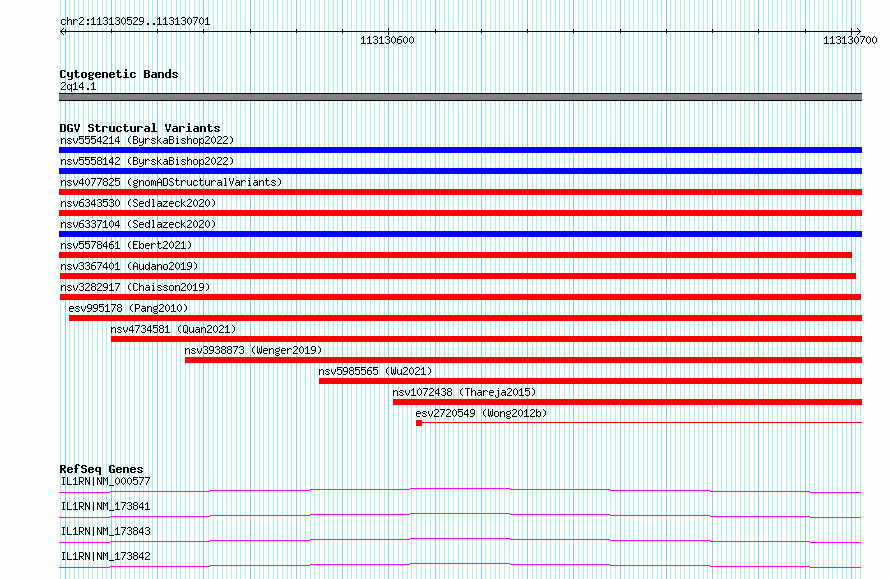This screenshot has height=579, width=890.
Task: Click the red nsv3282917 Chaisson2019 bar
Action: click(460, 297)
